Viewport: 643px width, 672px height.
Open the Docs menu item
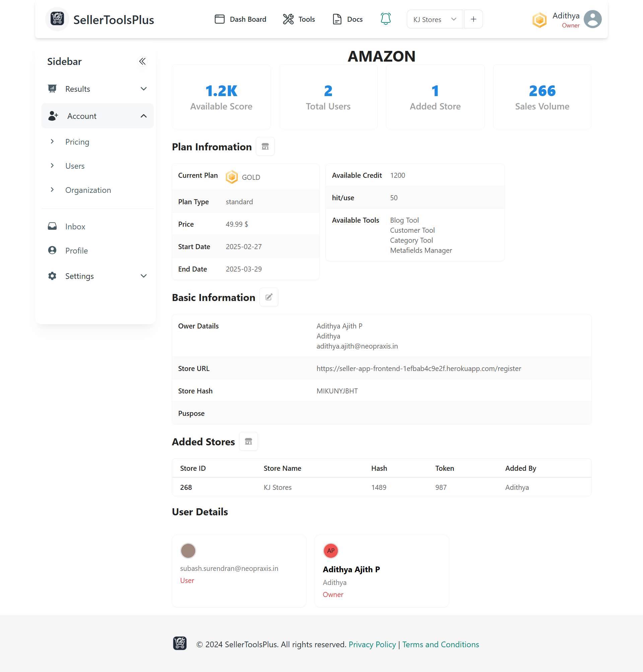pyautogui.click(x=348, y=19)
